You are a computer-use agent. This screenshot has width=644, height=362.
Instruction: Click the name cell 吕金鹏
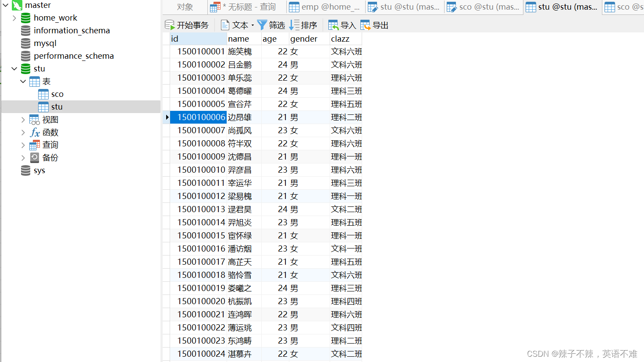tap(244, 65)
